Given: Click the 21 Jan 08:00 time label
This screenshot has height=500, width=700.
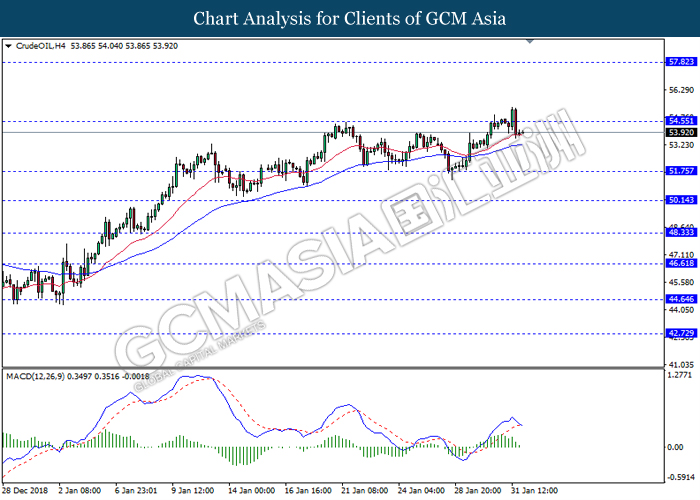Looking at the screenshot, I should [x=364, y=490].
